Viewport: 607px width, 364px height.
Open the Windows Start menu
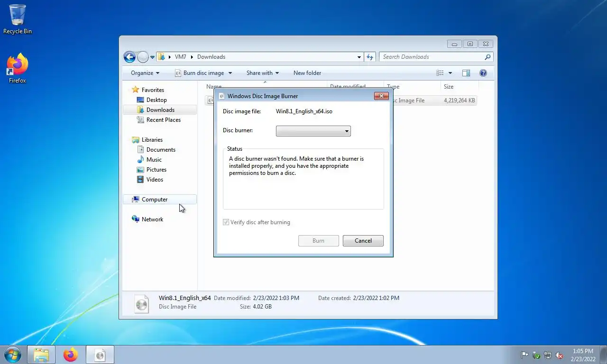tap(12, 355)
